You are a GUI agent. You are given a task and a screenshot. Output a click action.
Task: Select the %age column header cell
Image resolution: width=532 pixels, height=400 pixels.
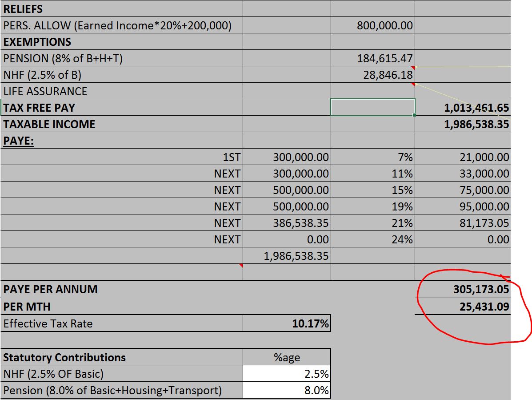coord(287,357)
